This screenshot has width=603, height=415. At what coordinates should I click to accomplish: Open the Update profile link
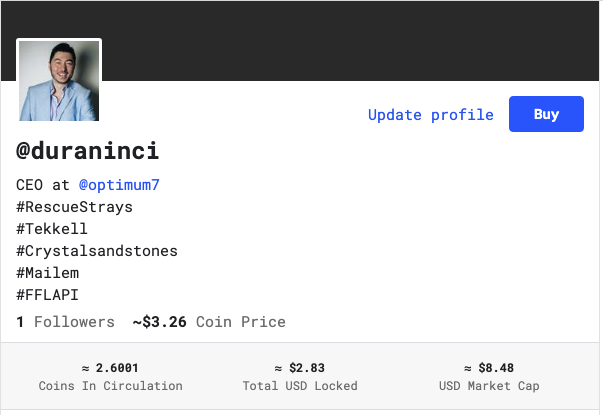tap(431, 115)
